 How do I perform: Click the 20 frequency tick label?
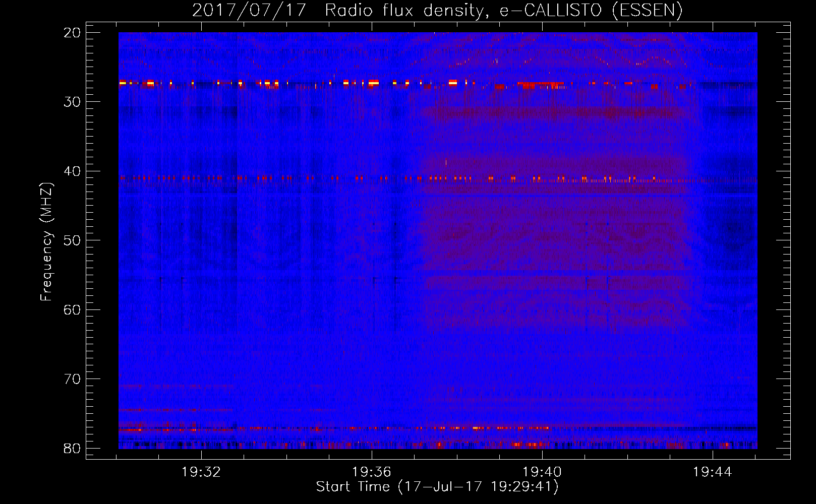[x=72, y=33]
